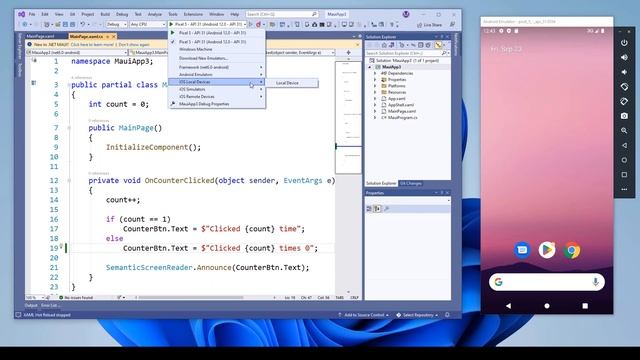Click 'Click here to learn more' link
Viewport: 640px width, 360px height.
tap(92, 44)
